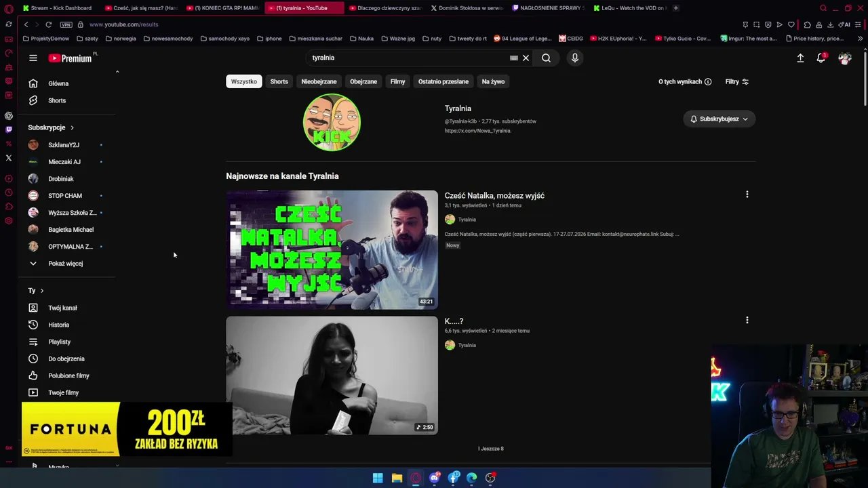Open the YouTube create upload icon
Viewport: 868px width, 488px height.
click(x=800, y=58)
